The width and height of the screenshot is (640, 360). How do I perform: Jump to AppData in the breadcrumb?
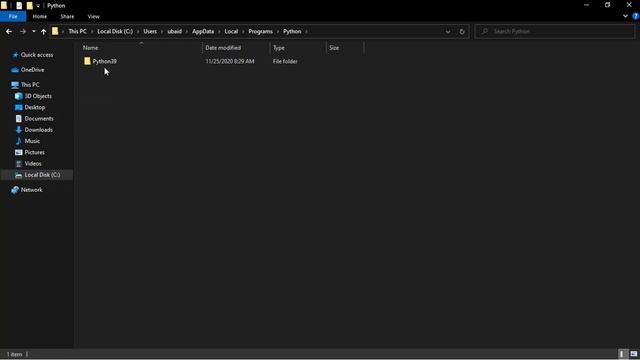[x=203, y=31]
